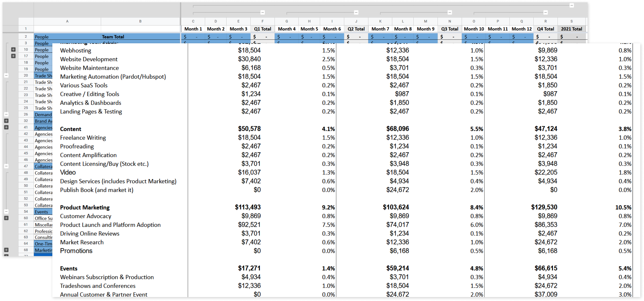This screenshot has height=301, width=644.
Task: Click the bold 'Product Marketing' section heading
Action: coord(85,208)
